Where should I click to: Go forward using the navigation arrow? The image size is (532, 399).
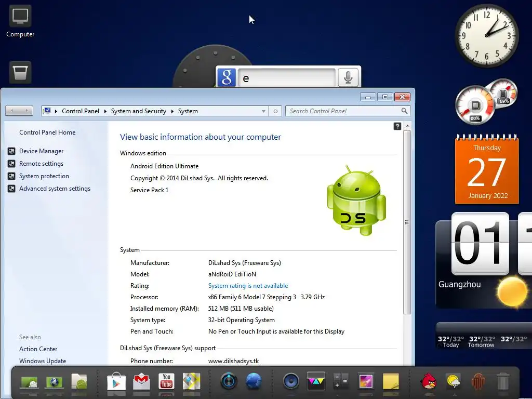26,111
